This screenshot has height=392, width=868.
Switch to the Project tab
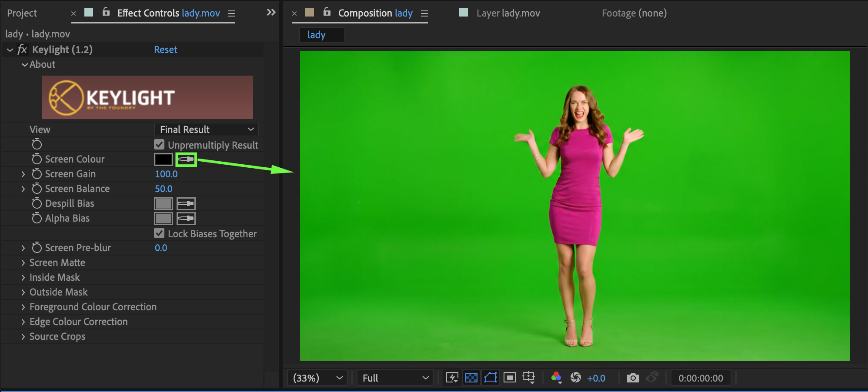pos(22,13)
